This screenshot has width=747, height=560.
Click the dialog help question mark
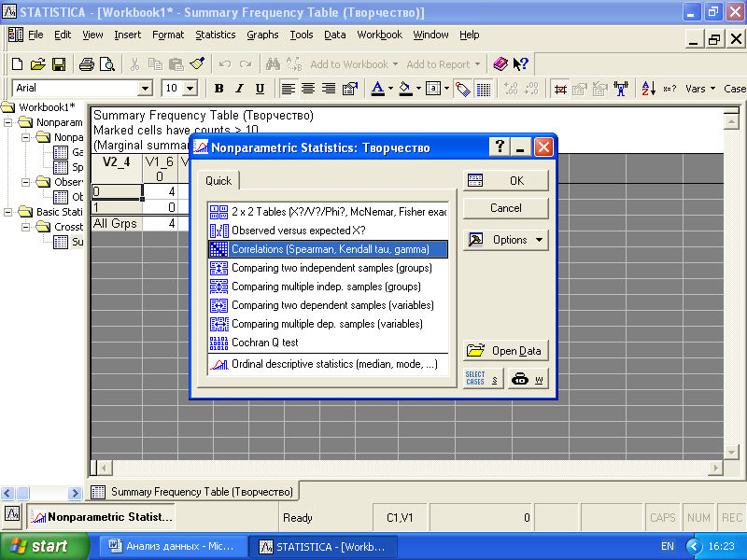point(500,147)
